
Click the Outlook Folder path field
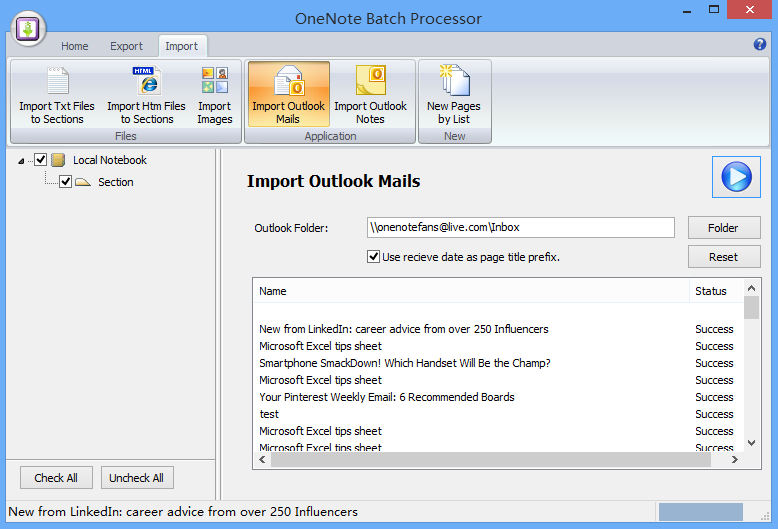(520, 227)
